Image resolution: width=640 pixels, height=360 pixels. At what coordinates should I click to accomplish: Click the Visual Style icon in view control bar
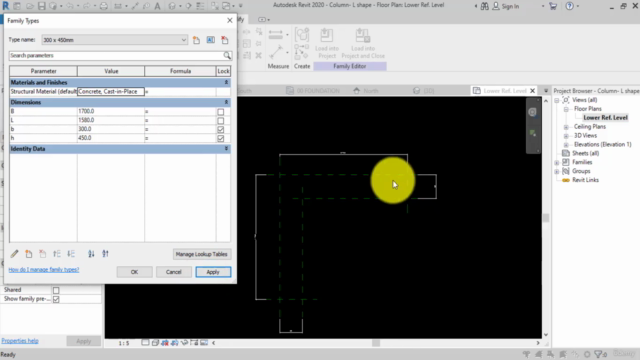pos(155,343)
